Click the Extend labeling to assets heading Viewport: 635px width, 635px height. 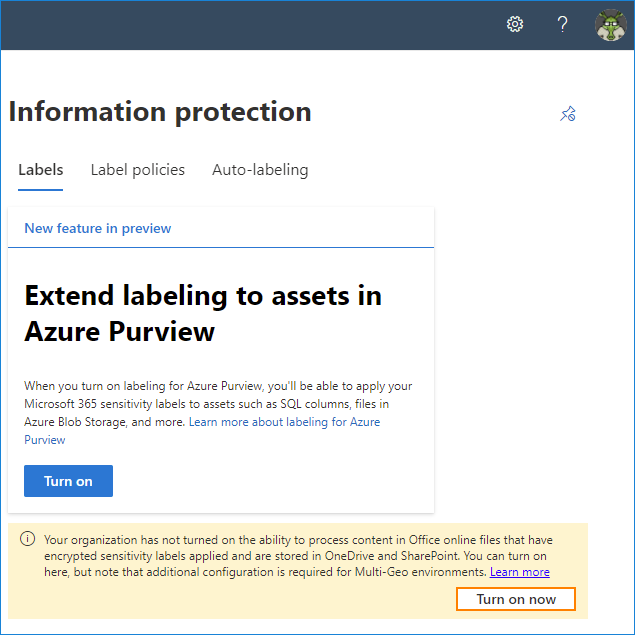pos(203,313)
